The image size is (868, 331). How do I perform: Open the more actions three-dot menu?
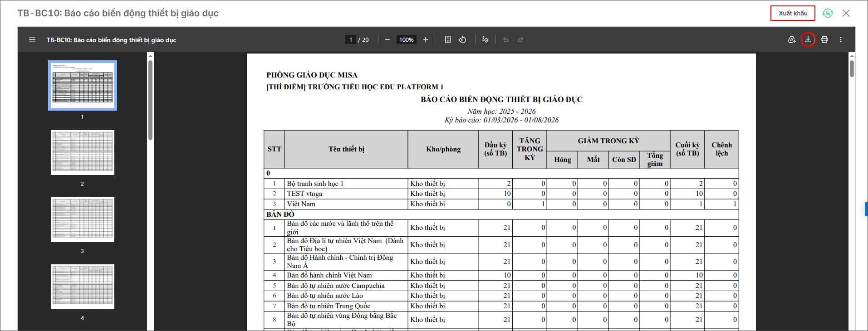[x=841, y=40]
